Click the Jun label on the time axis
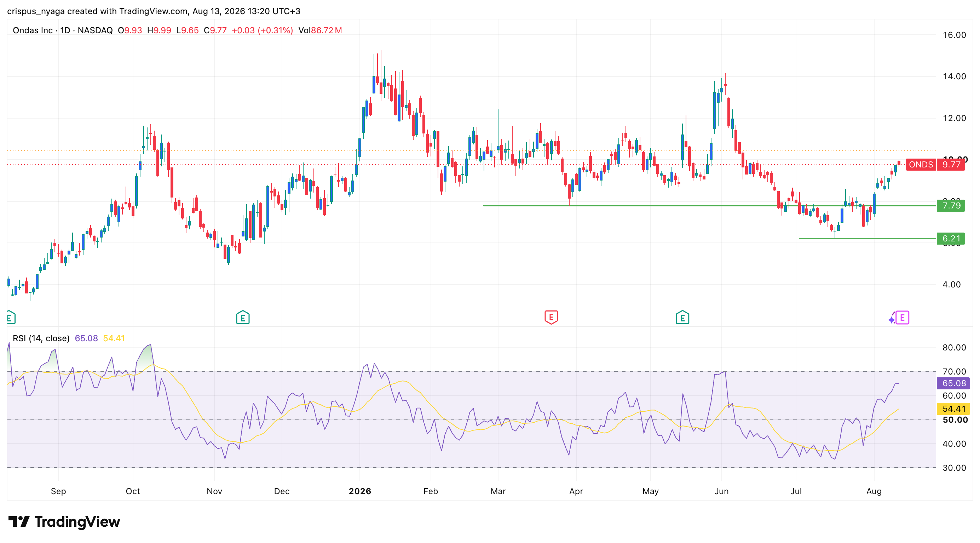Screen dimensions: 980x543 721,491
